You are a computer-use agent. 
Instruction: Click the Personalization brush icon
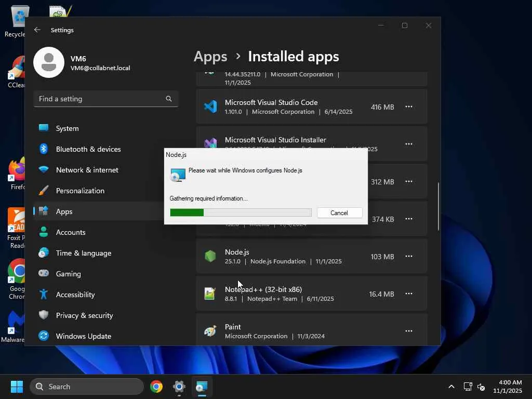tap(44, 190)
